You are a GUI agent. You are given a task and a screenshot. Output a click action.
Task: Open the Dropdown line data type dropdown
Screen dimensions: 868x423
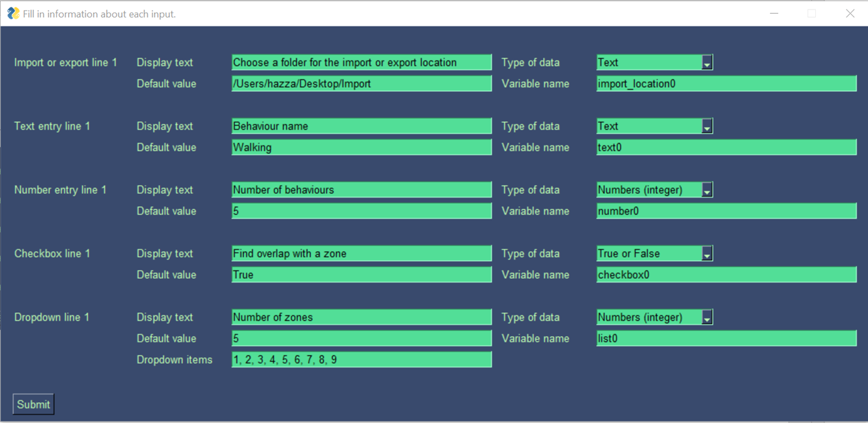[707, 317]
